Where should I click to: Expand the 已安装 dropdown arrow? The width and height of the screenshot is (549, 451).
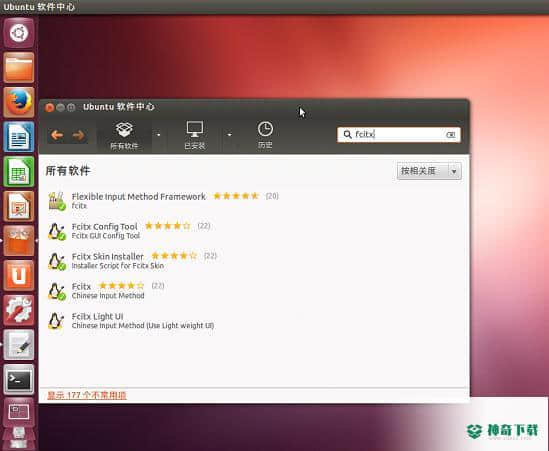pos(229,135)
